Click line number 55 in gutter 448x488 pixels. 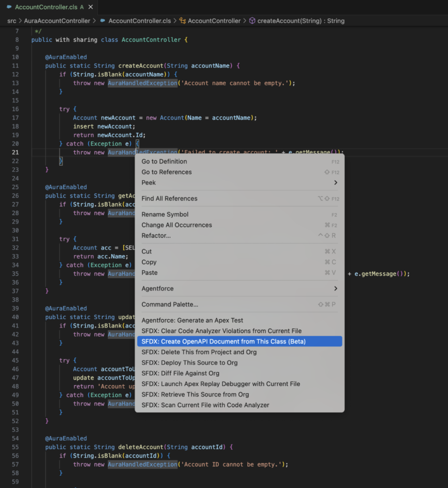point(15,447)
